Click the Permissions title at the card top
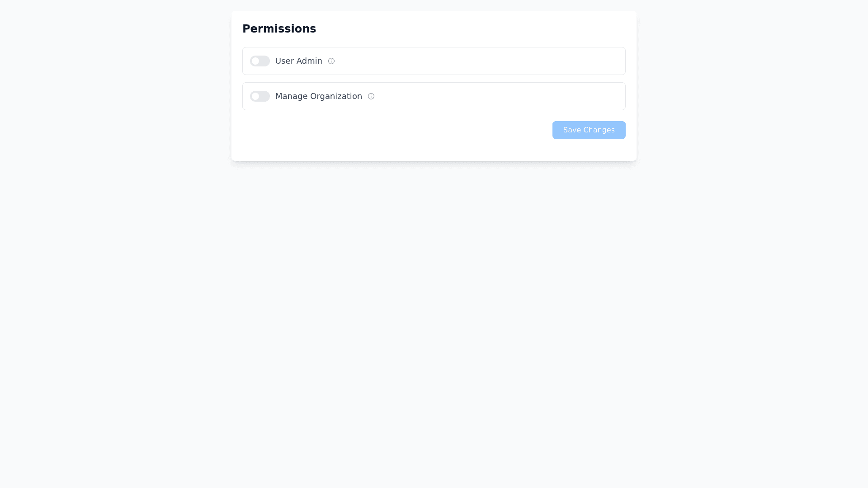Screen dimensions: 868x488 click(279, 29)
